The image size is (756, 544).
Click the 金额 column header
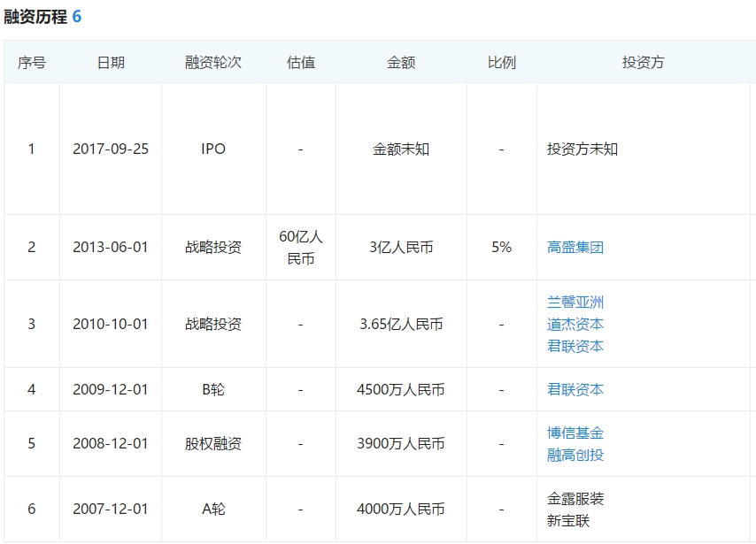[401, 62]
